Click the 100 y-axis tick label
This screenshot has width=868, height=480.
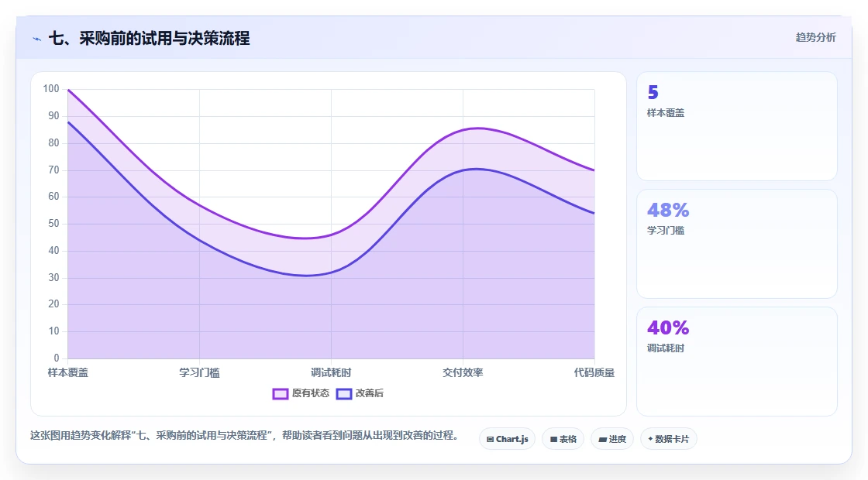point(51,89)
